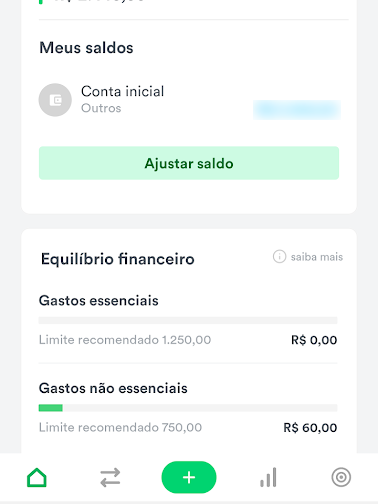
Task: Reveal the blurred Conta inicial balance
Action: pyautogui.click(x=297, y=109)
